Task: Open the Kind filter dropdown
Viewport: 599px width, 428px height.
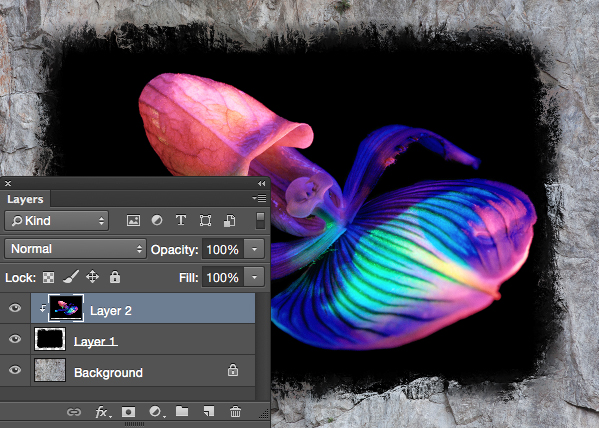Action: pyautogui.click(x=57, y=220)
